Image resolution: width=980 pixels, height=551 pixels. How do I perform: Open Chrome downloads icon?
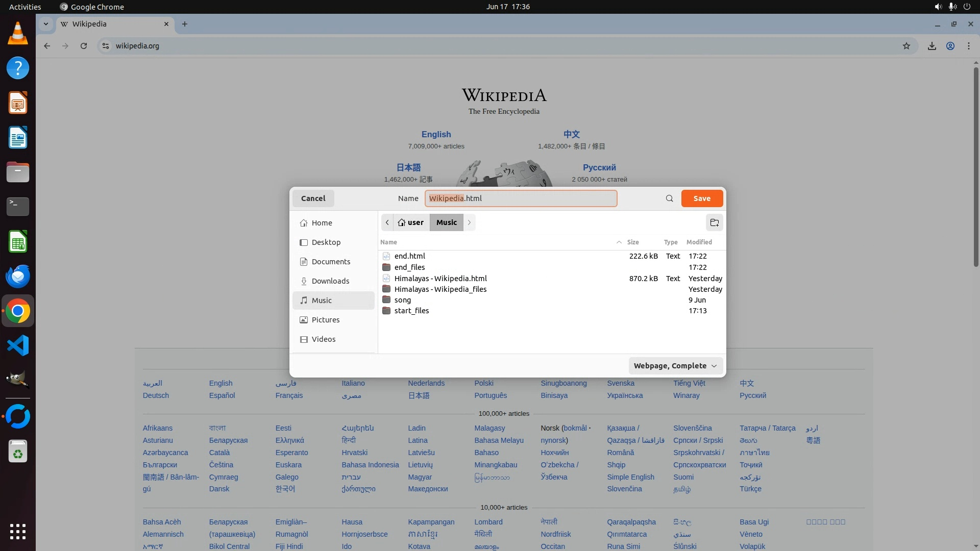(x=932, y=46)
